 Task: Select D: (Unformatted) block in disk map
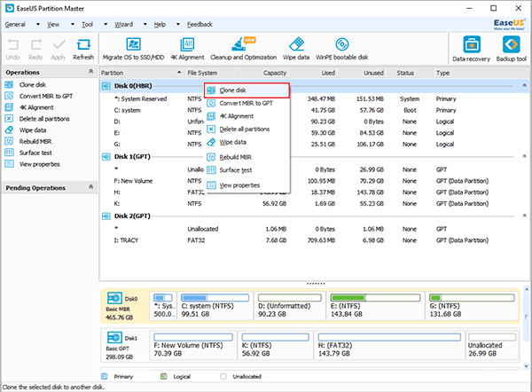pos(290,306)
